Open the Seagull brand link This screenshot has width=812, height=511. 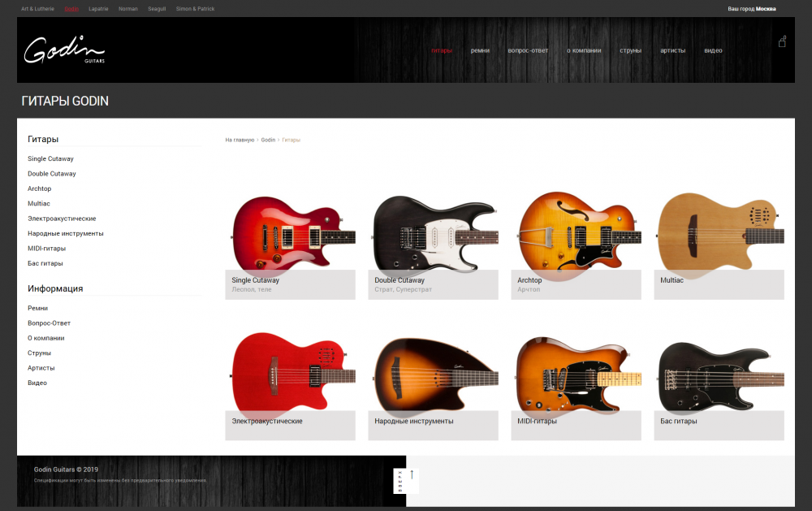pos(157,9)
